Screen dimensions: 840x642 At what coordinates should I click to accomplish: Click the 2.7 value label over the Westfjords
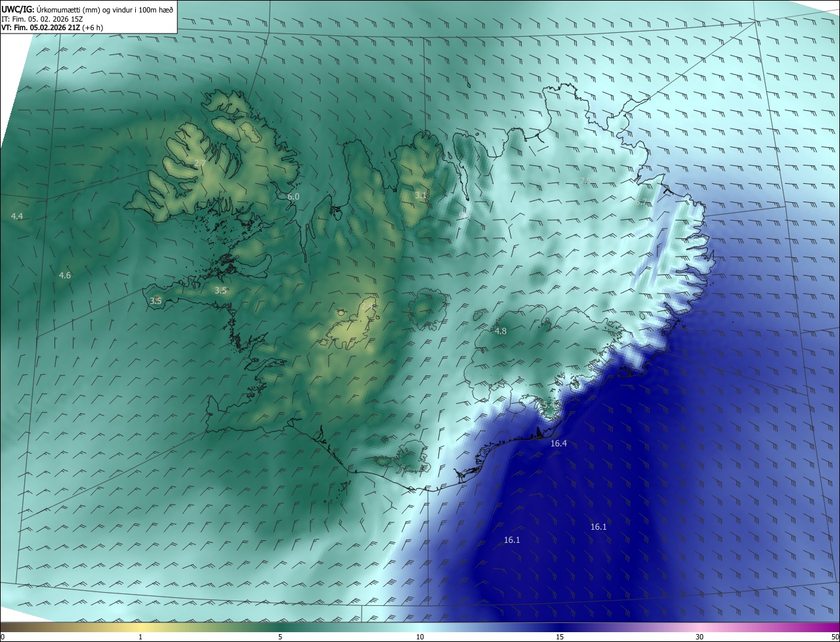(x=200, y=162)
